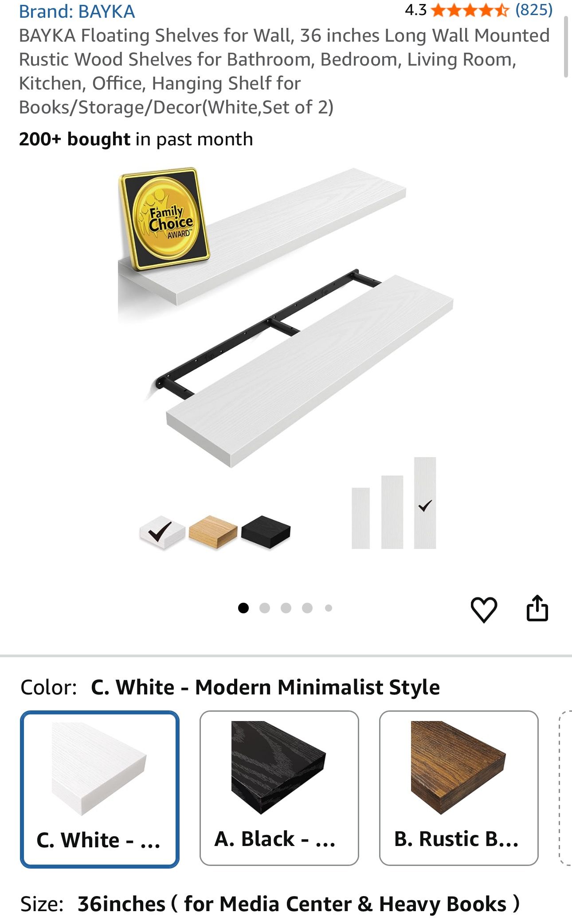Jump to the last small image dot
Image resolution: width=572 pixels, height=924 pixels.
tap(329, 608)
